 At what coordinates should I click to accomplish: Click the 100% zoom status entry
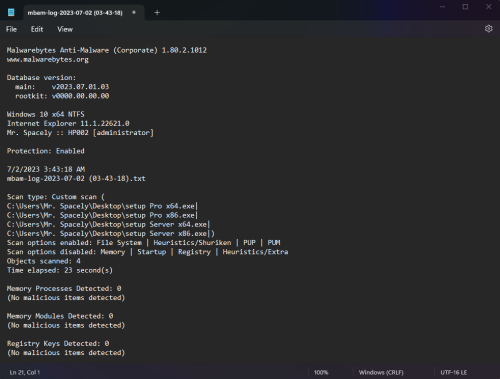[x=321, y=372]
